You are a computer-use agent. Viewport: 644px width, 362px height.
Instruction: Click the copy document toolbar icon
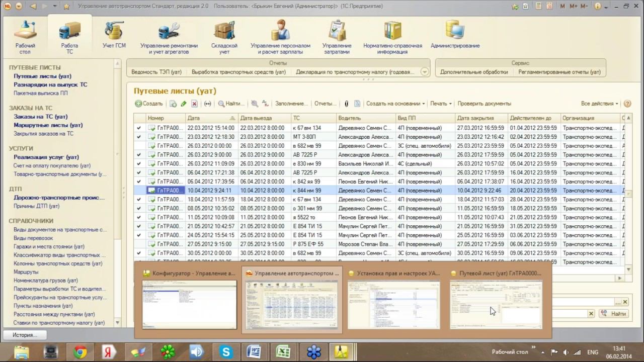click(x=173, y=104)
